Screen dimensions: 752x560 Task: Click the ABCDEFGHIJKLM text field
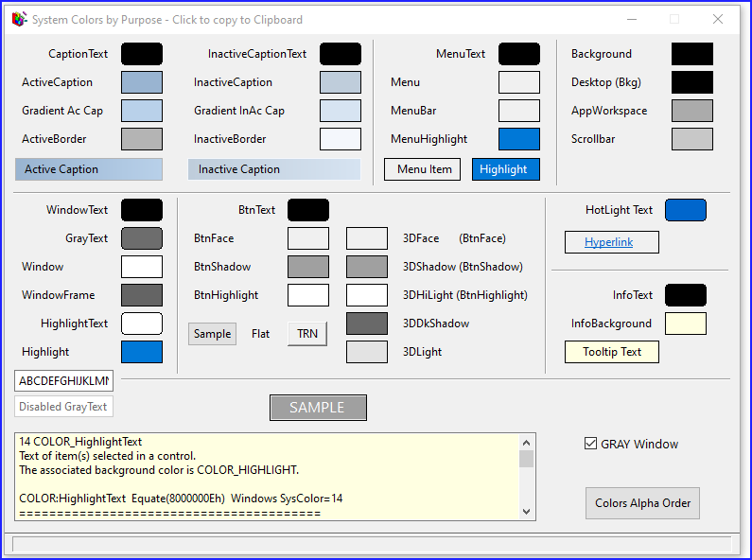[63, 381]
